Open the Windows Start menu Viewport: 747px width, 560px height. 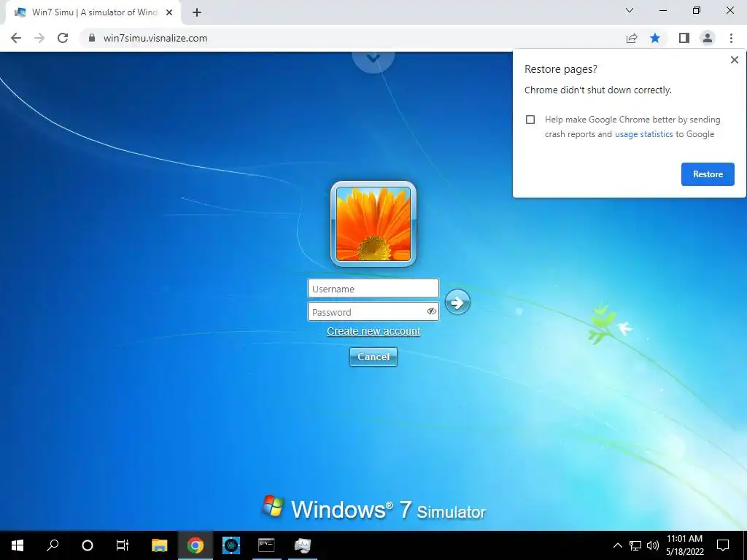point(18,545)
